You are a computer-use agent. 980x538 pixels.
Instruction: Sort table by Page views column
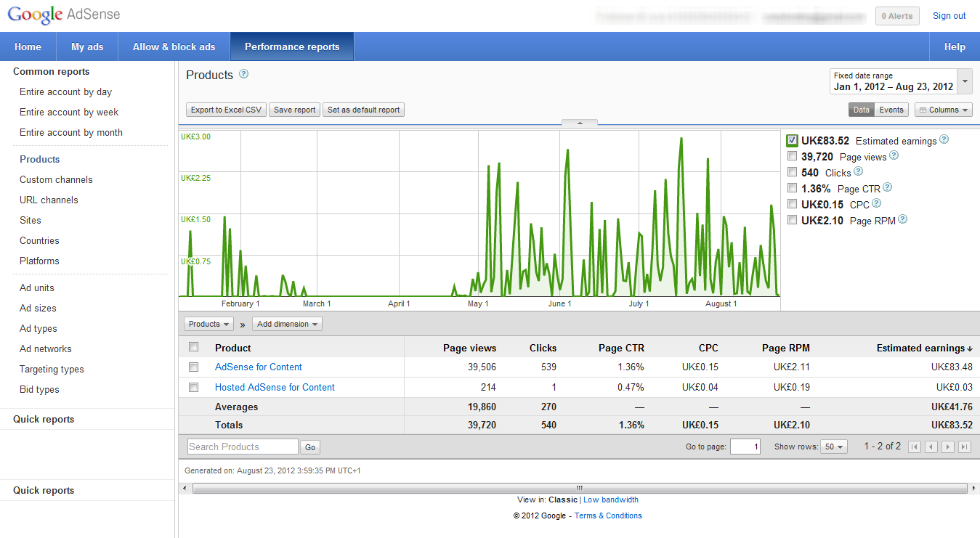469,348
